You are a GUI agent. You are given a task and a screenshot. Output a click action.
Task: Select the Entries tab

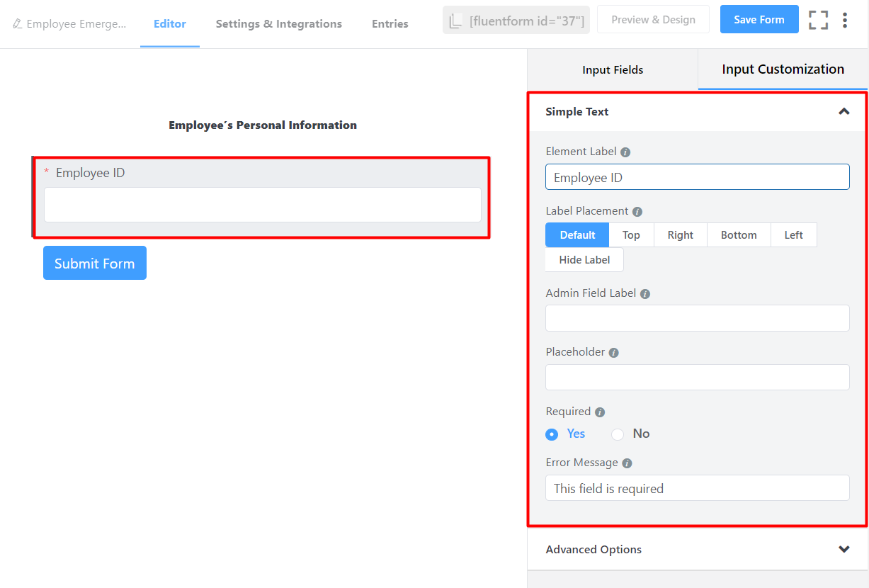pyautogui.click(x=390, y=23)
